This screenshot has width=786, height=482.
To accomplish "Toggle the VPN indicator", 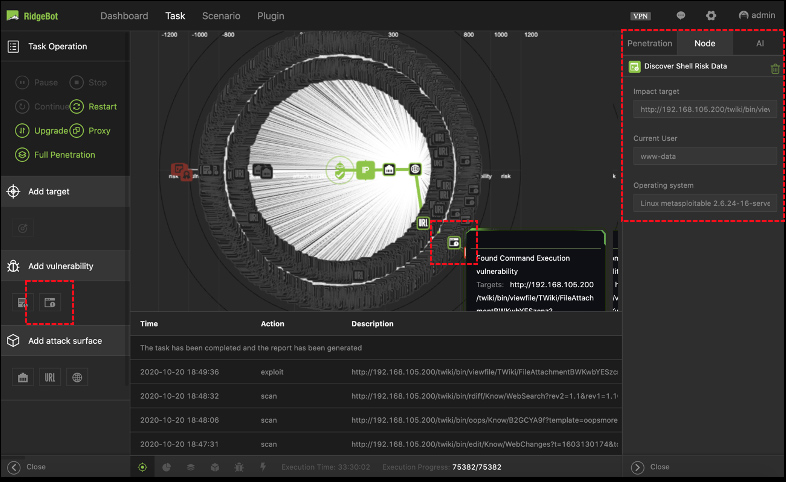I will pos(640,16).
